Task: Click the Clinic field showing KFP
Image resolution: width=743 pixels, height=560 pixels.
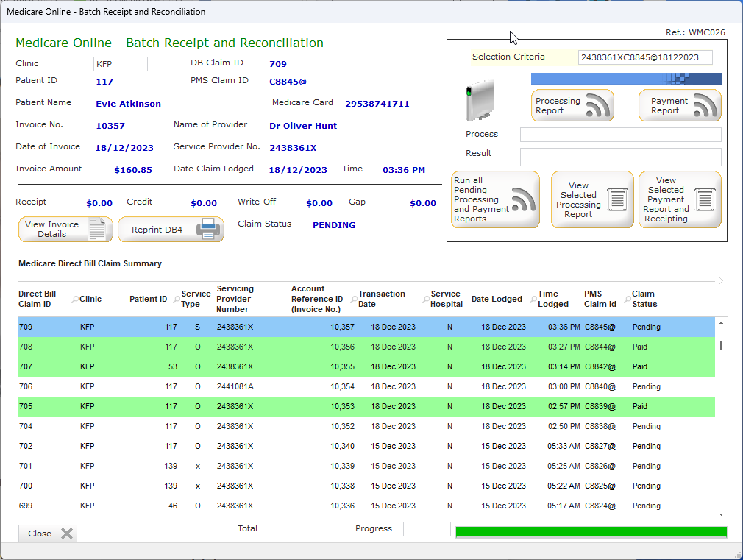Action: click(121, 64)
